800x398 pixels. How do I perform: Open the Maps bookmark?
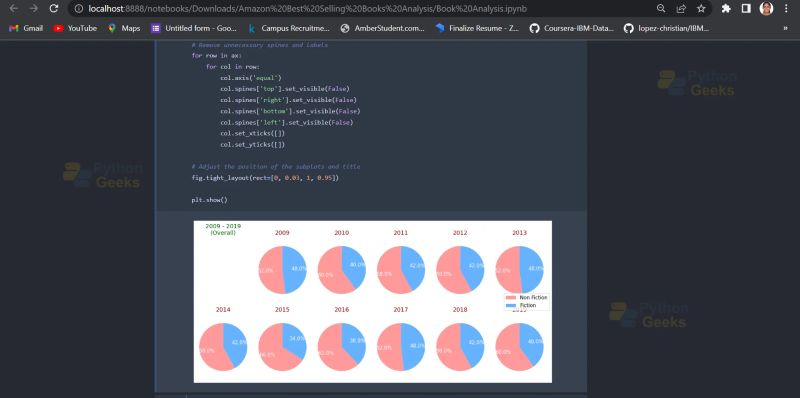coord(124,29)
